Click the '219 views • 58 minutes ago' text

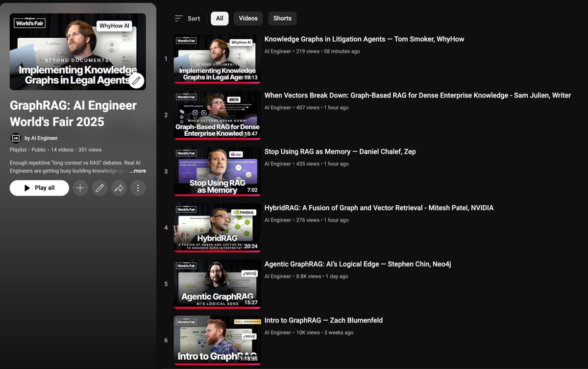point(328,51)
